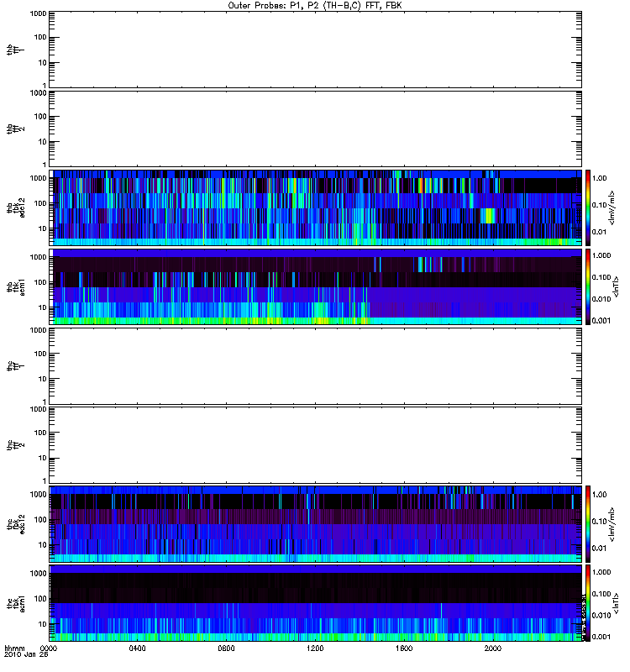Click '0.10' on the thb edc12 color scale
Viewport: 630px width, 672px height.
(x=599, y=205)
